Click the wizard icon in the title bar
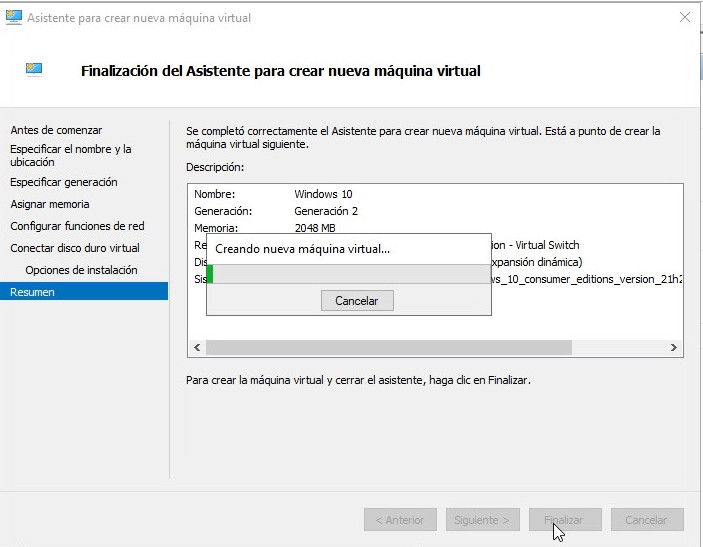703x547 pixels. coord(14,17)
